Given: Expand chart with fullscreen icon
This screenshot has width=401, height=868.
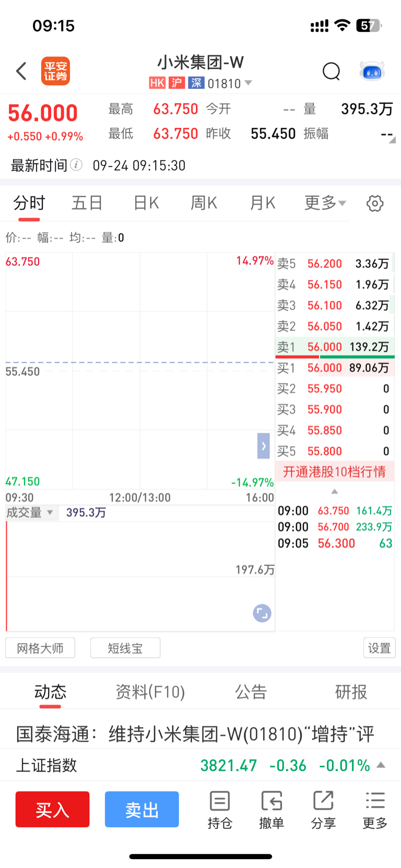Looking at the screenshot, I should tap(262, 613).
